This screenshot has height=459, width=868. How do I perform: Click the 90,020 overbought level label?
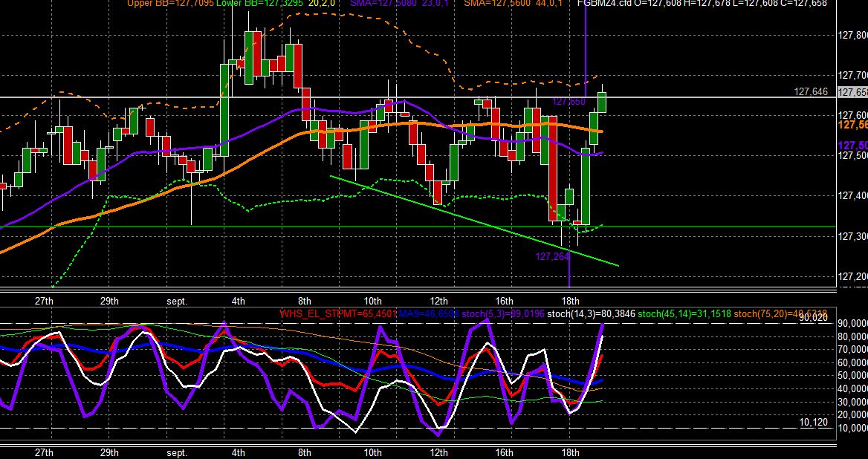click(x=814, y=317)
